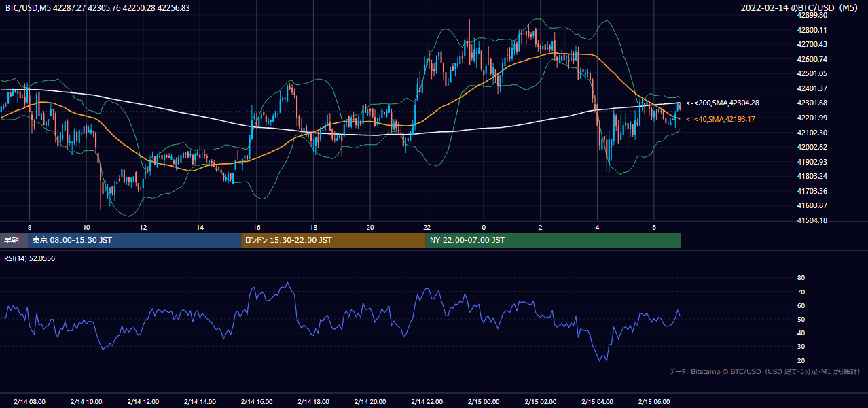Click the 2/14 22:00 date label
Viewport: 868px width, 408px height.
tap(427, 401)
